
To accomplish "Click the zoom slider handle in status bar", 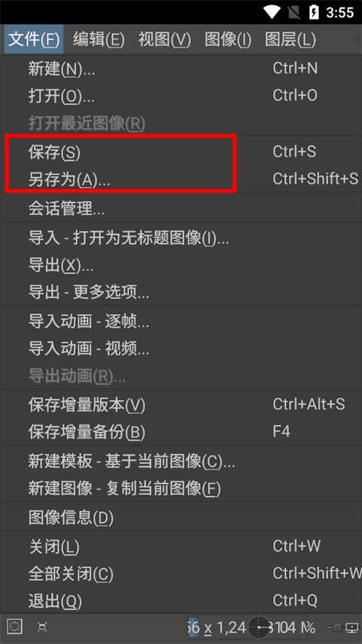I will [x=336, y=627].
